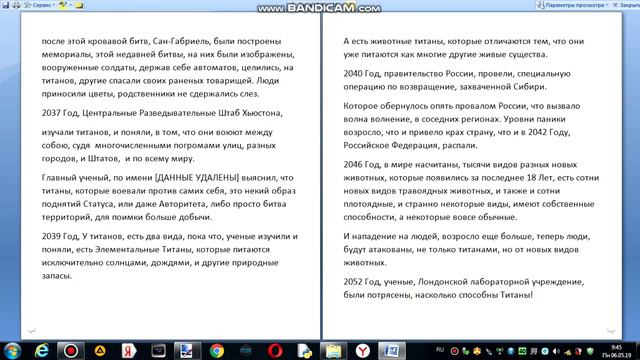
Task: Click the text "[ДАННЫЕ УДАЛЕНЫ]" on left page
Action: click(197, 178)
